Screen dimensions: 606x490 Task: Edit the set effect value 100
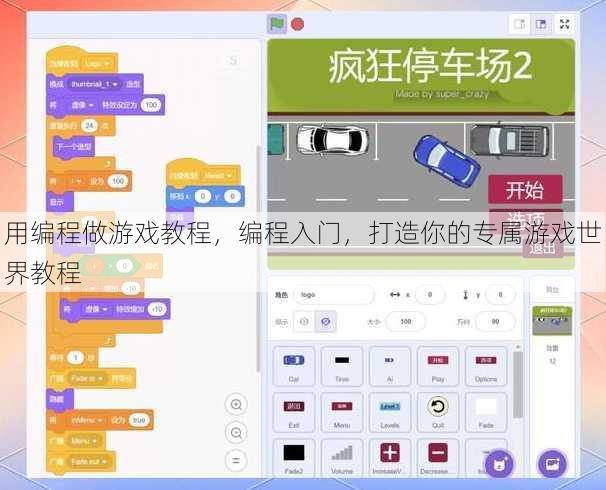(x=151, y=105)
